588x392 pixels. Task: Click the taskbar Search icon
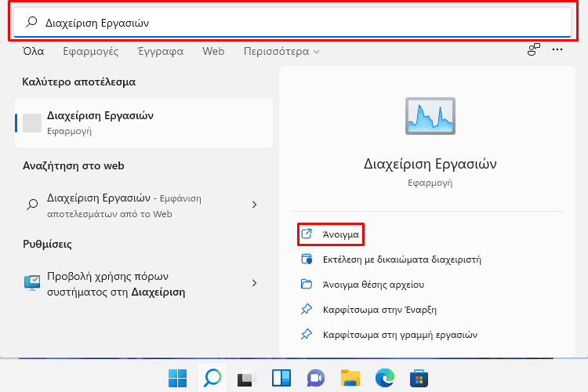pos(212,378)
